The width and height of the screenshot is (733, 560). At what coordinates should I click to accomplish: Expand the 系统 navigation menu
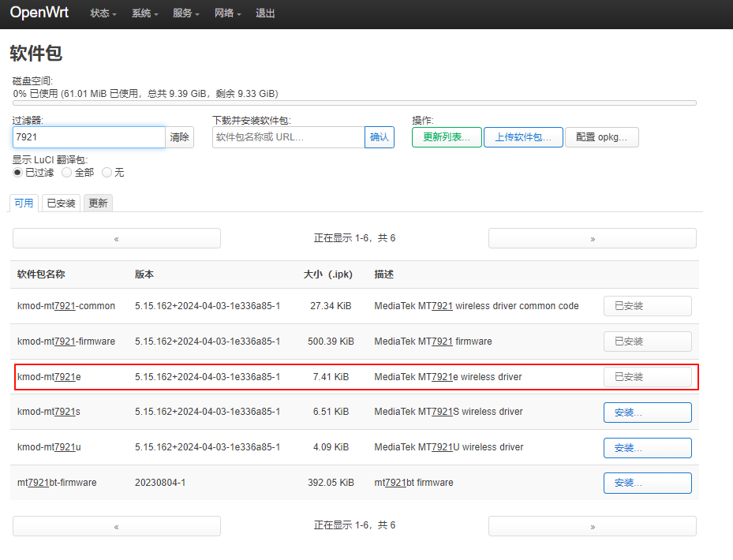144,13
